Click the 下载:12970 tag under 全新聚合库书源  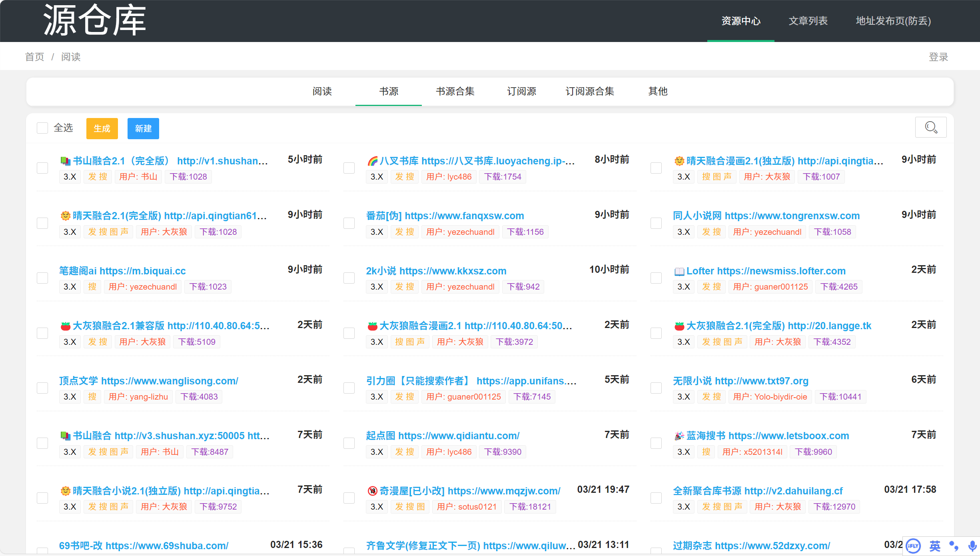coord(834,507)
